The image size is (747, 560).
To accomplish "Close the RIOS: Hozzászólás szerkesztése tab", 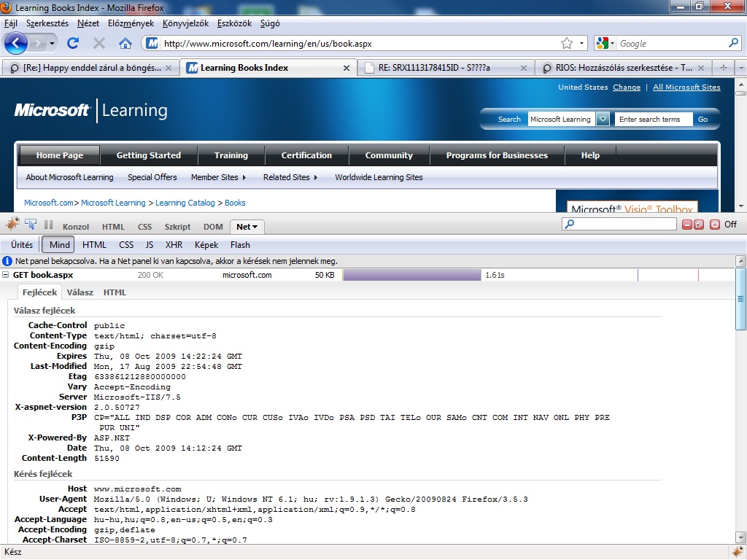I will (x=701, y=68).
